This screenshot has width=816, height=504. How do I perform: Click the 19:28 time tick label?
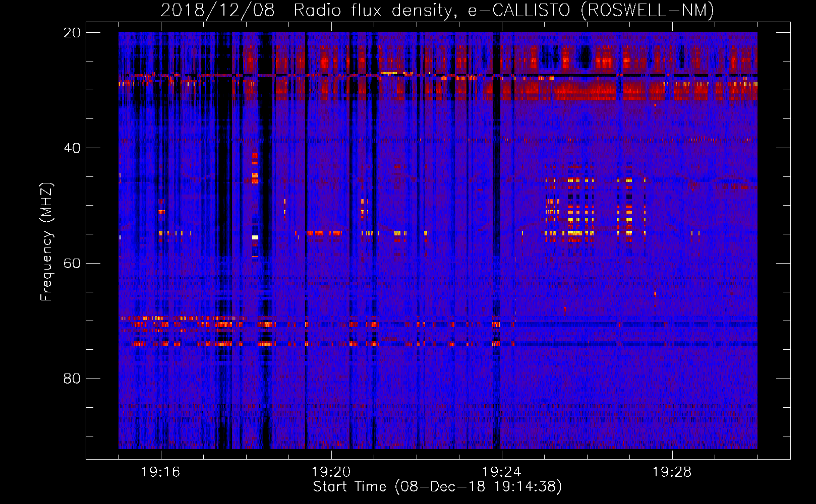tap(672, 472)
